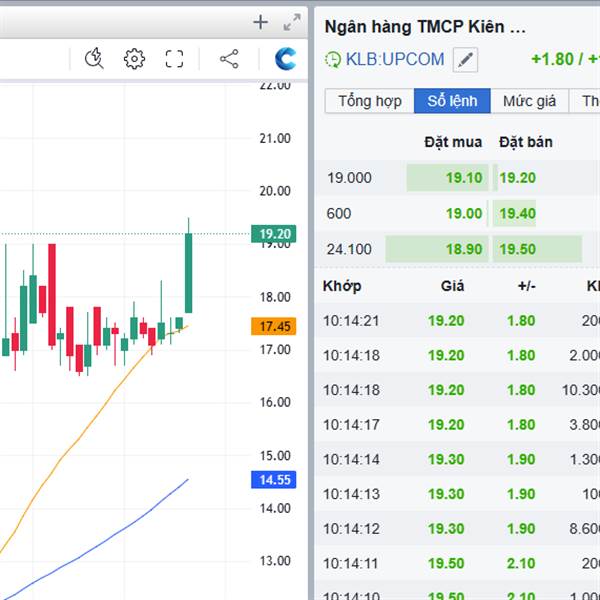Image resolution: width=600 pixels, height=600 pixels.
Task: Click the Giá column header
Action: tap(452, 286)
